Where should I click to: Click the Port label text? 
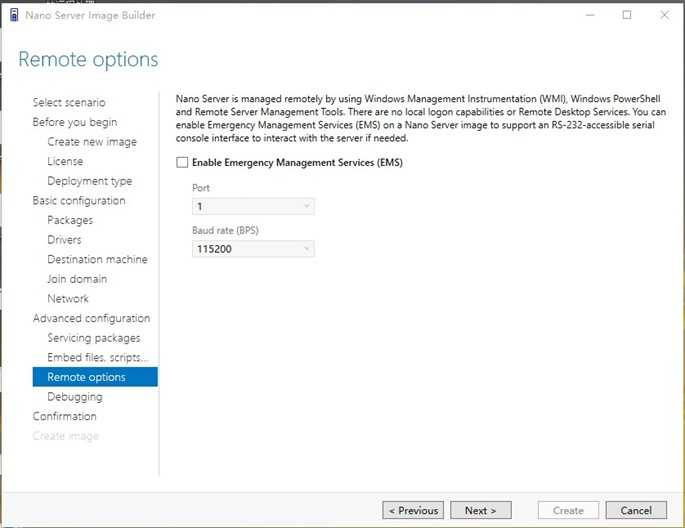[x=201, y=188]
